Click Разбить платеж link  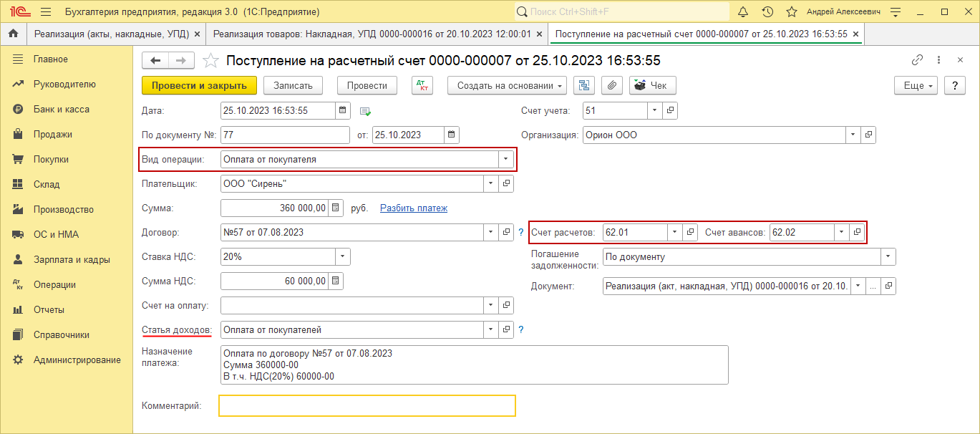414,208
